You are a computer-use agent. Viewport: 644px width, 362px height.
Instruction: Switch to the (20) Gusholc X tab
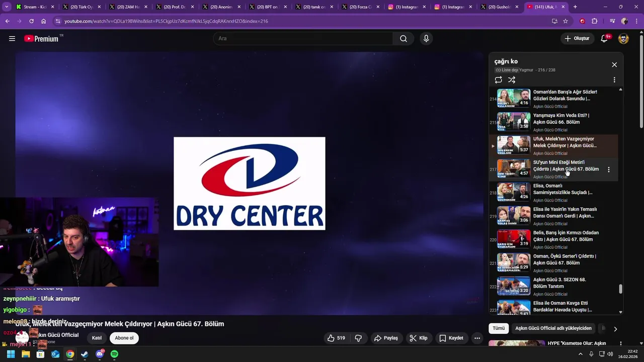click(498, 7)
